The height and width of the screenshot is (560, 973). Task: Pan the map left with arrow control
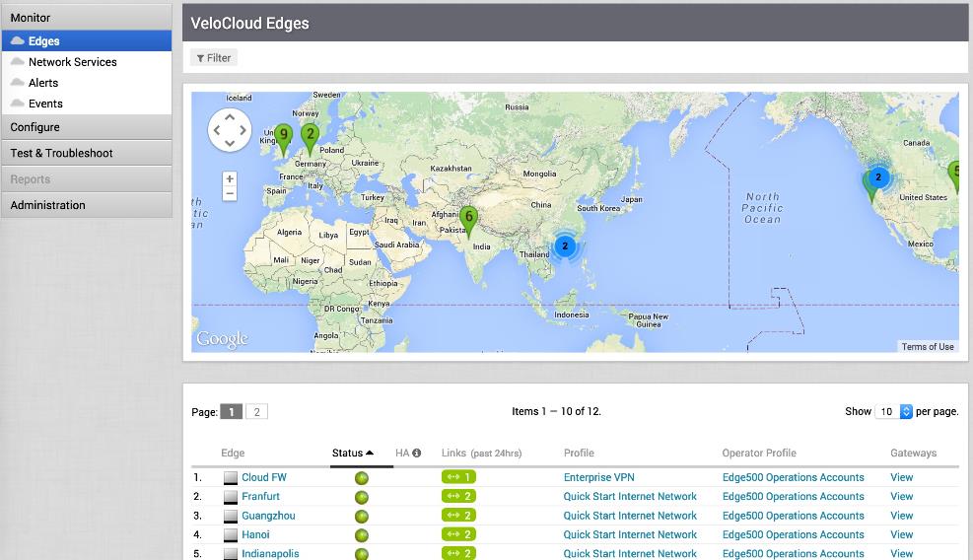click(217, 130)
